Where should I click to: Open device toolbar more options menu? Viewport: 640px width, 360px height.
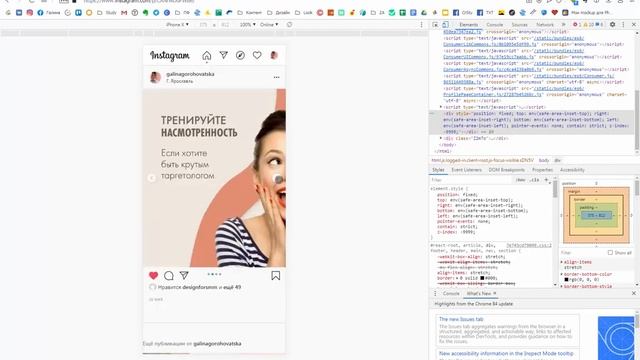coord(422,24)
